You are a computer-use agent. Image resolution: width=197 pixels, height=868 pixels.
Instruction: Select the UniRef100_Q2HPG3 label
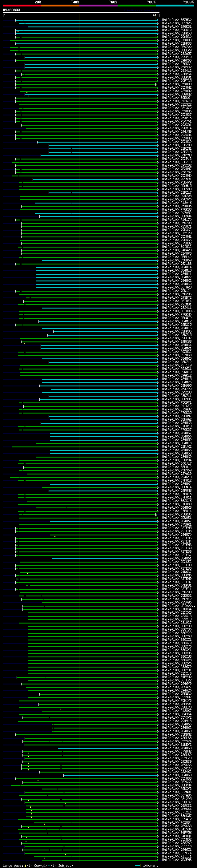[x=176, y=43]
